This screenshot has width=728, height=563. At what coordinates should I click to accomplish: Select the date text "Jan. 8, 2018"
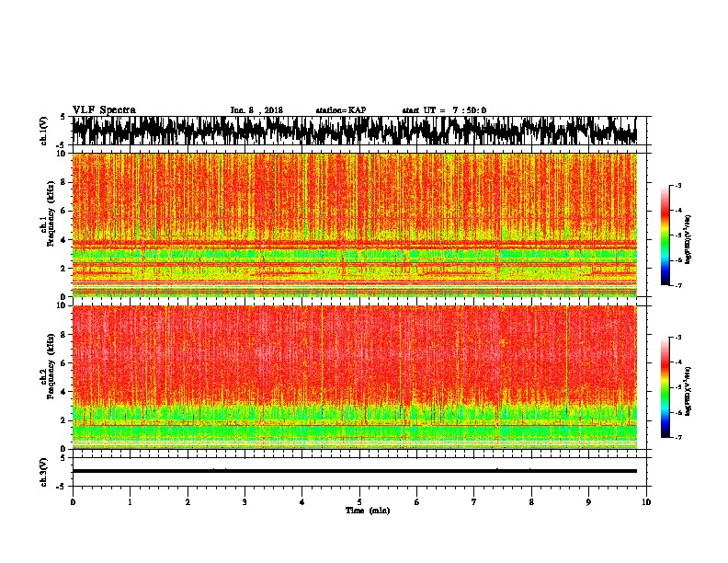pos(256,110)
